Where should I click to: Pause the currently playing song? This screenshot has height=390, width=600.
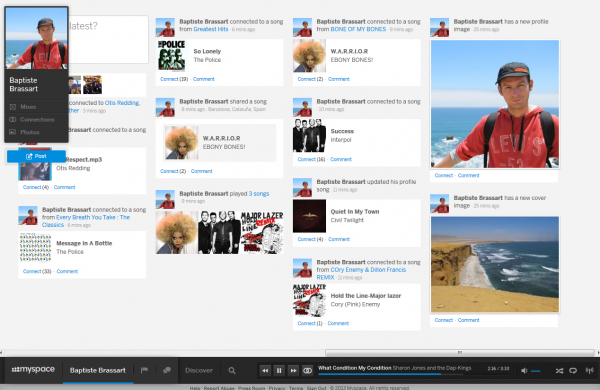pyautogui.click(x=279, y=370)
